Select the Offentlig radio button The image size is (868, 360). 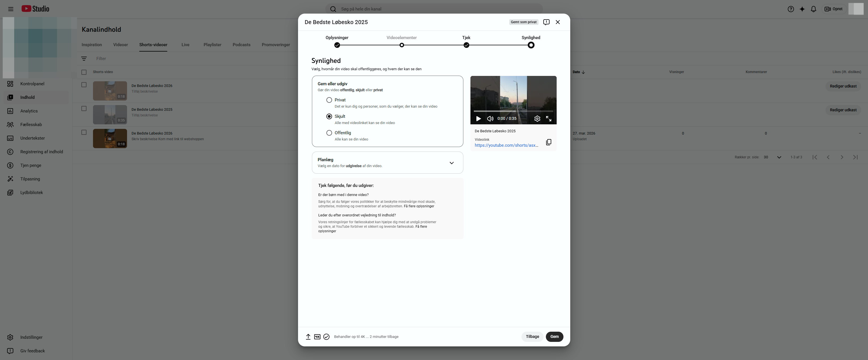[x=329, y=133]
